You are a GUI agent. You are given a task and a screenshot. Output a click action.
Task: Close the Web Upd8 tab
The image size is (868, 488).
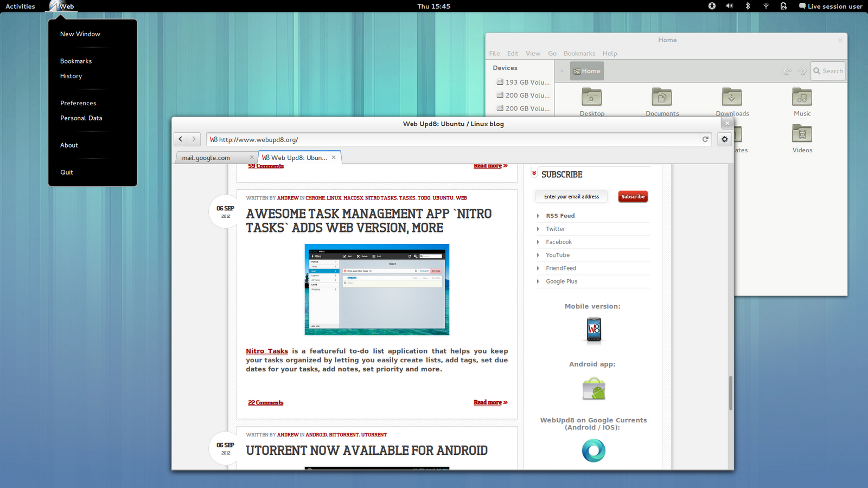click(x=334, y=157)
